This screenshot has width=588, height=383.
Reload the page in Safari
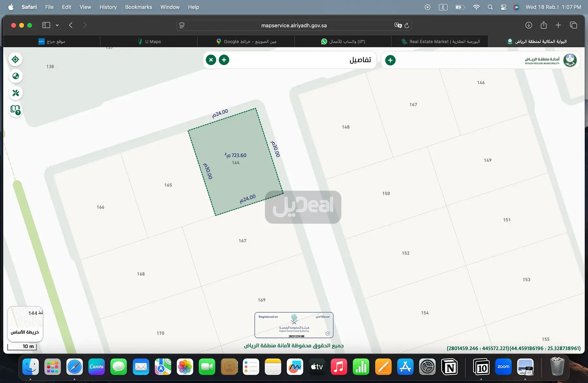pyautogui.click(x=407, y=26)
